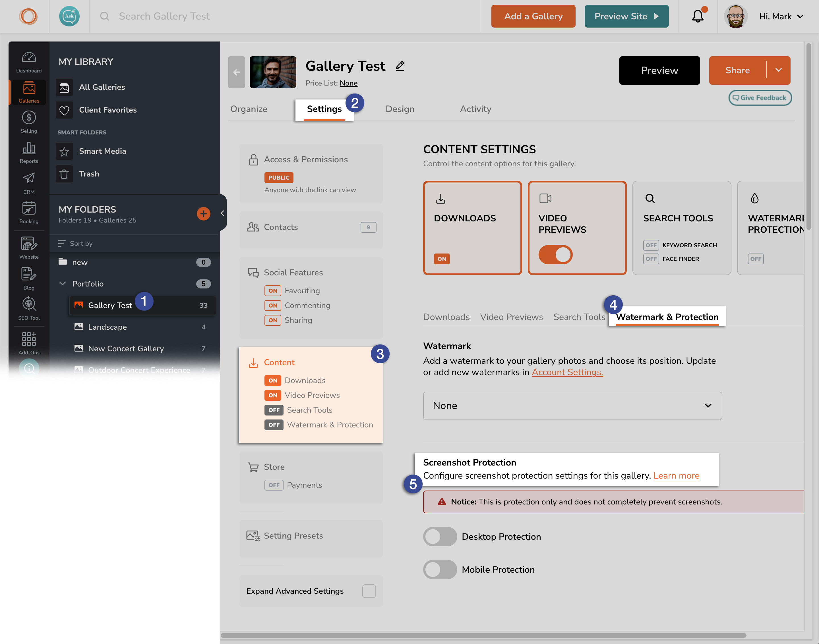Toggle Favoriting ON badge
819x644 pixels.
pyautogui.click(x=272, y=291)
